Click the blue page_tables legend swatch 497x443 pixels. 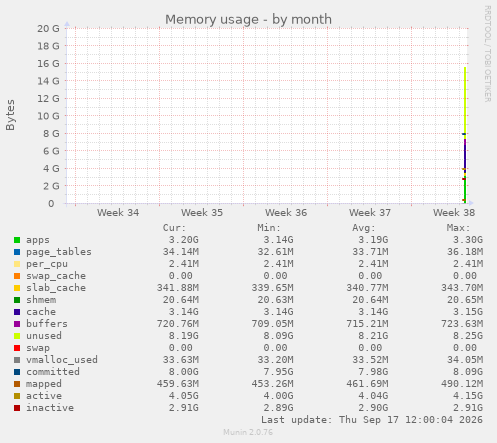pos(17,252)
